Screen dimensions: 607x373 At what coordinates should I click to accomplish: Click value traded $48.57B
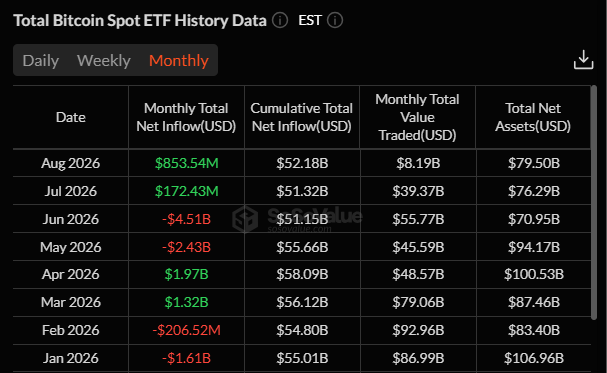418,274
